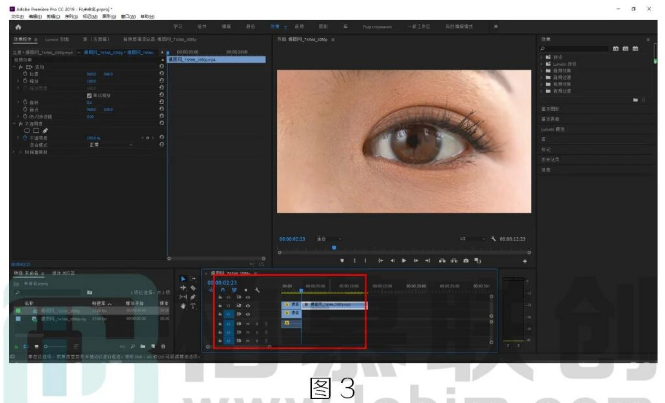The height and width of the screenshot is (403, 665).
Task: Select the pen mask tool under Opacity
Action: click(44, 130)
